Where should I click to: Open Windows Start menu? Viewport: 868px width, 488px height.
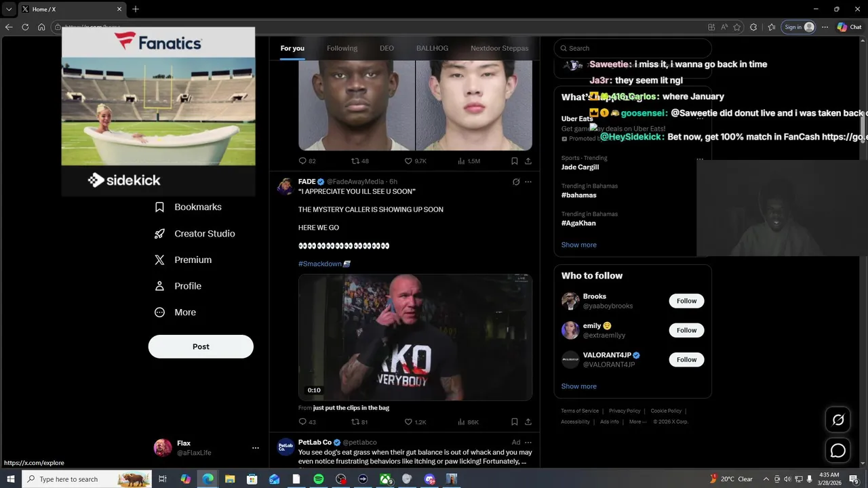(x=10, y=479)
